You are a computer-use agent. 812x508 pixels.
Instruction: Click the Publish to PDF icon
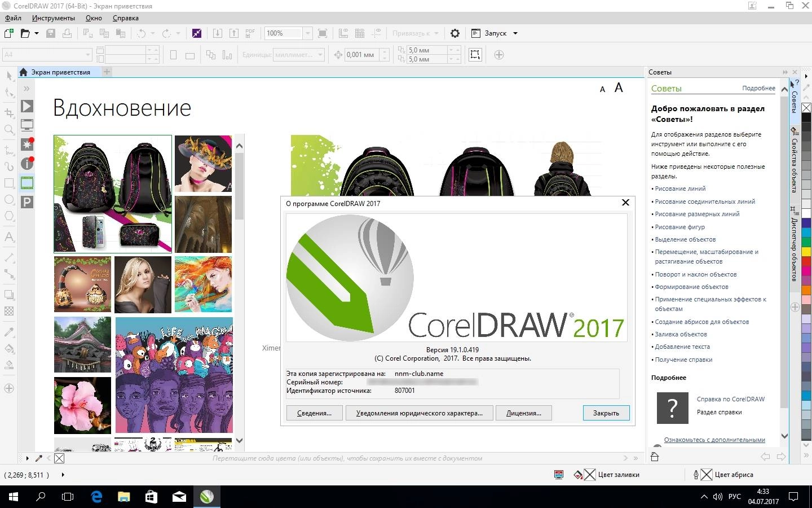(x=250, y=33)
